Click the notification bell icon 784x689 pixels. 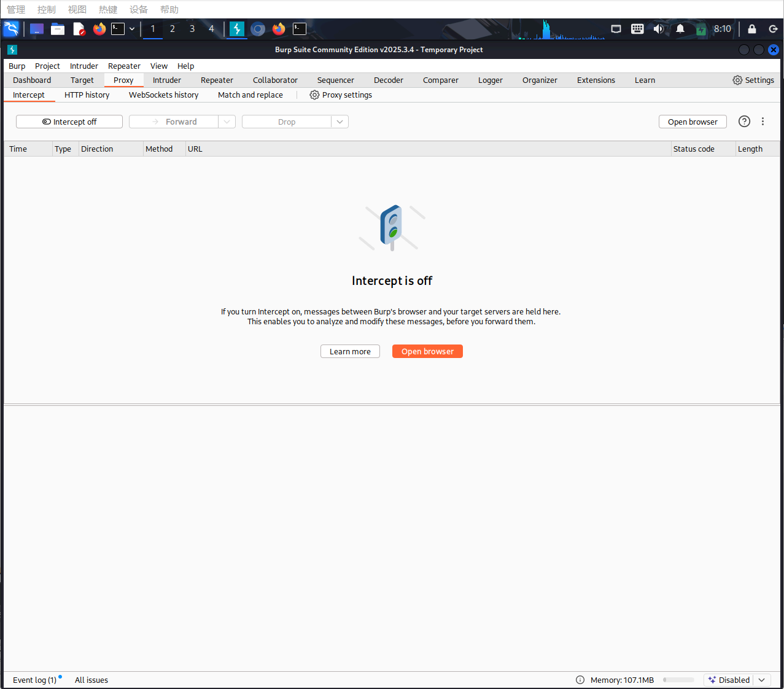coord(680,29)
